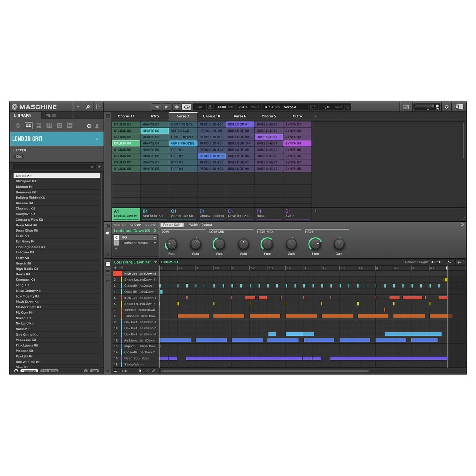Select the Chorus 1B scene tab
The image size is (476, 476).
click(x=211, y=116)
